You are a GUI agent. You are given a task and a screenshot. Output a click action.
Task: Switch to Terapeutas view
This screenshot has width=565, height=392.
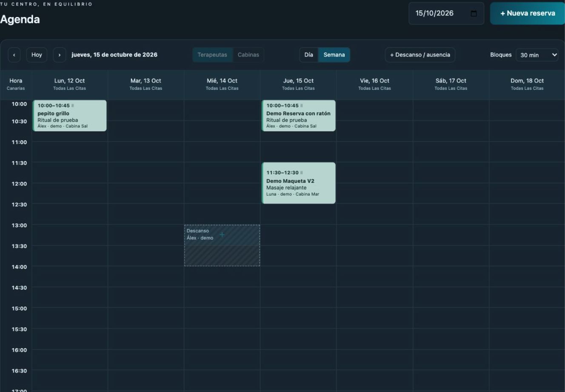click(x=212, y=55)
